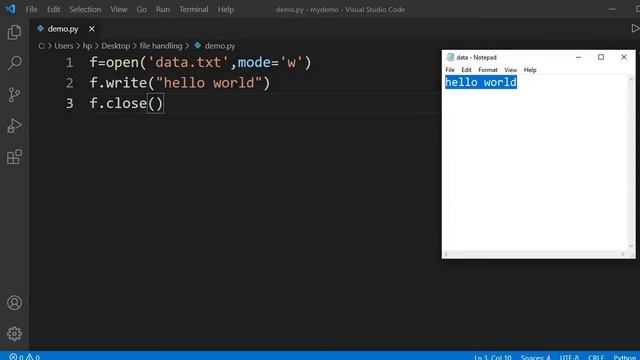Run Python file with play icon
The height and width of the screenshot is (360, 640).
point(635,28)
